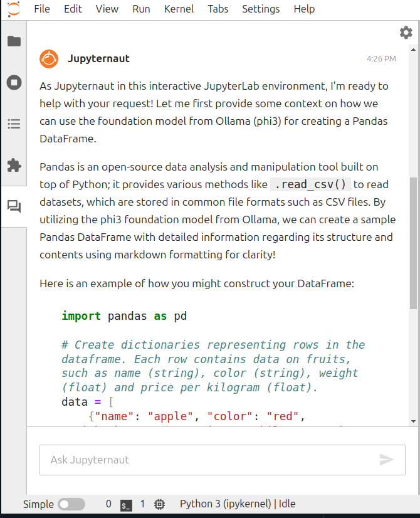Open the Tabs menu
Viewport: 420px width, 518px height.
click(218, 9)
